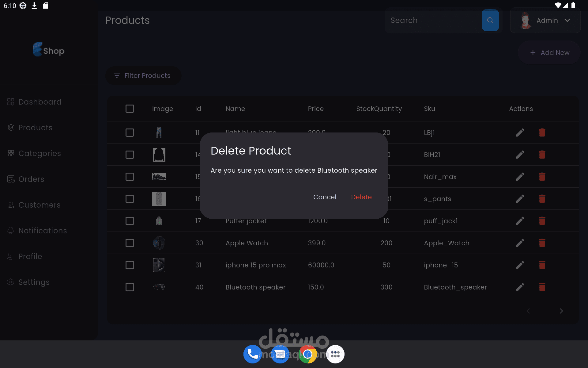Viewport: 588px width, 368px height.
Task: Check the Apple Watch row checkbox
Action: point(130,243)
